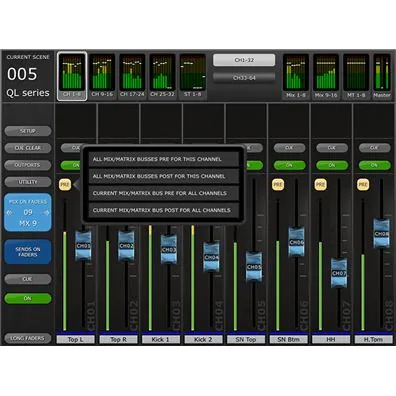396x396 pixels.
Task: Select the H.Tom channel name label
Action: click(x=374, y=340)
